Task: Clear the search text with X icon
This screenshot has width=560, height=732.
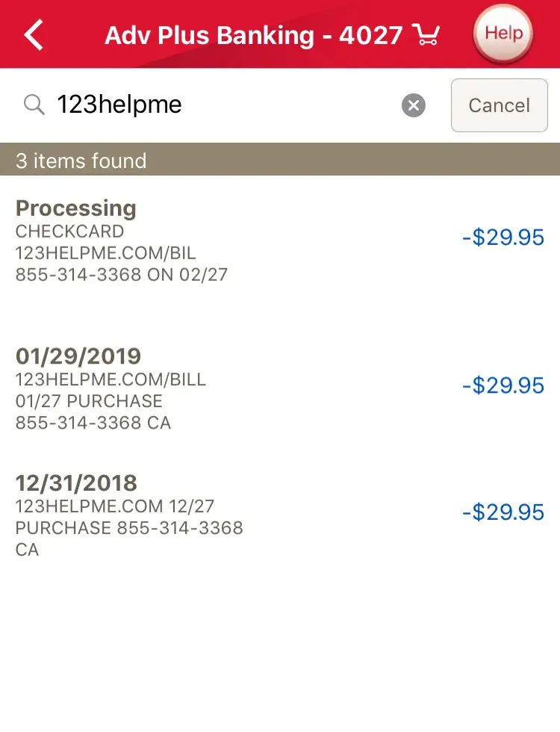Action: 414,105
